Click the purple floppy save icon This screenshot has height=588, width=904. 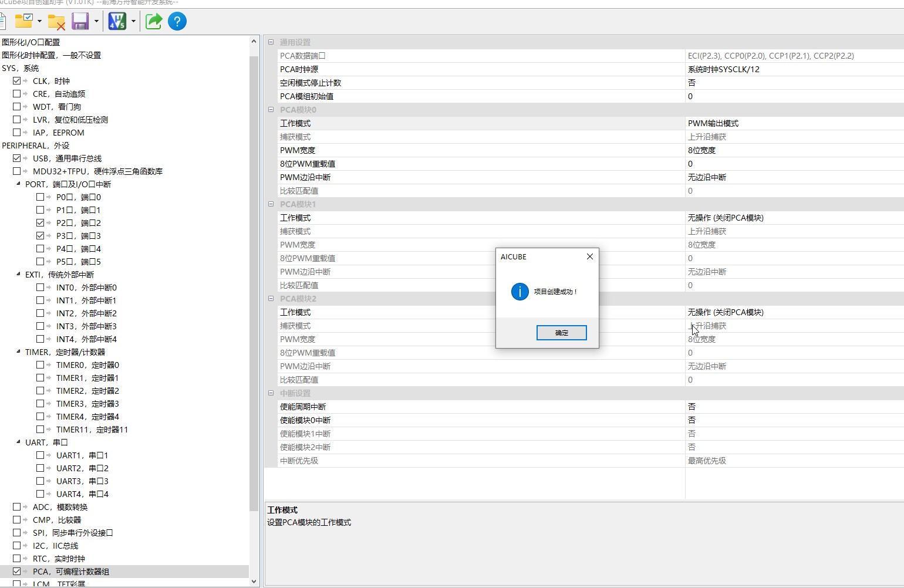point(80,22)
